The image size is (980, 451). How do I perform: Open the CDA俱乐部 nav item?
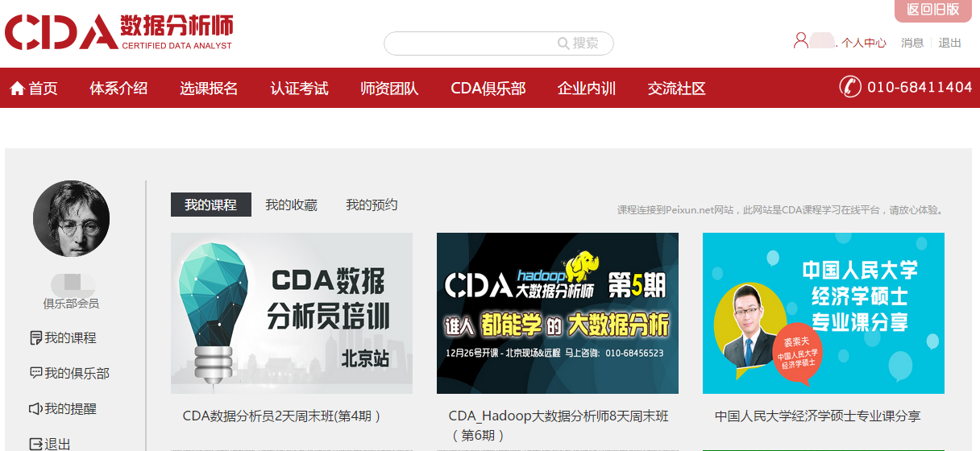click(x=488, y=89)
